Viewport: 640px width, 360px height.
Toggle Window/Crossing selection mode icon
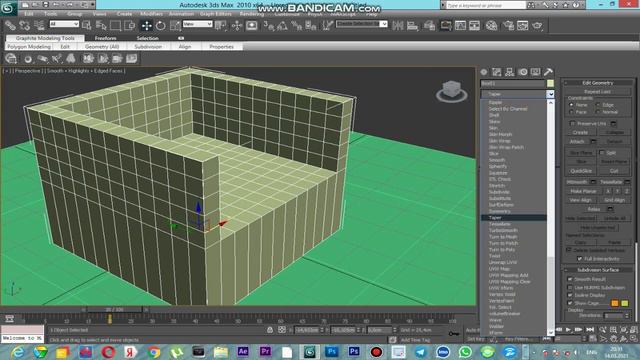point(130,26)
